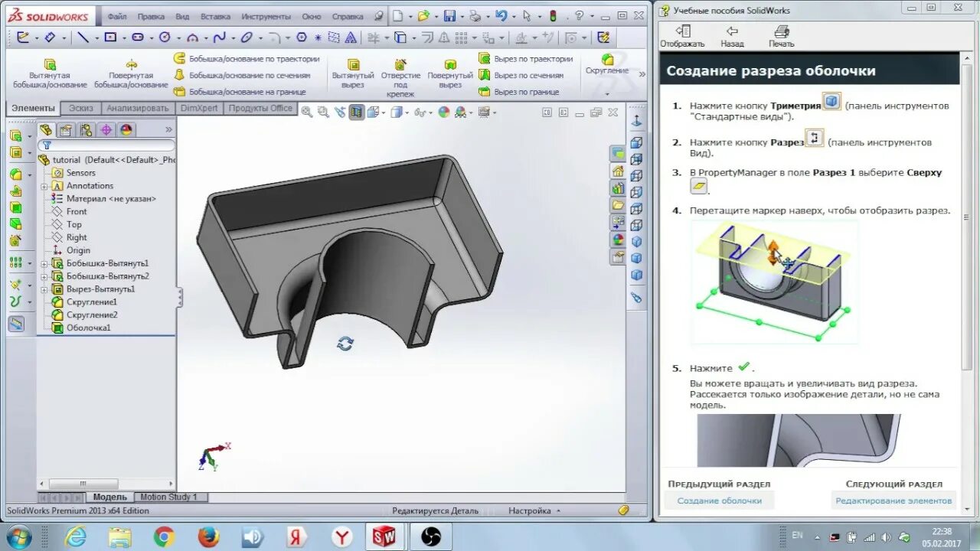Open the Инструменты menu
Image resolution: width=980 pixels, height=551 pixels.
pos(266,16)
